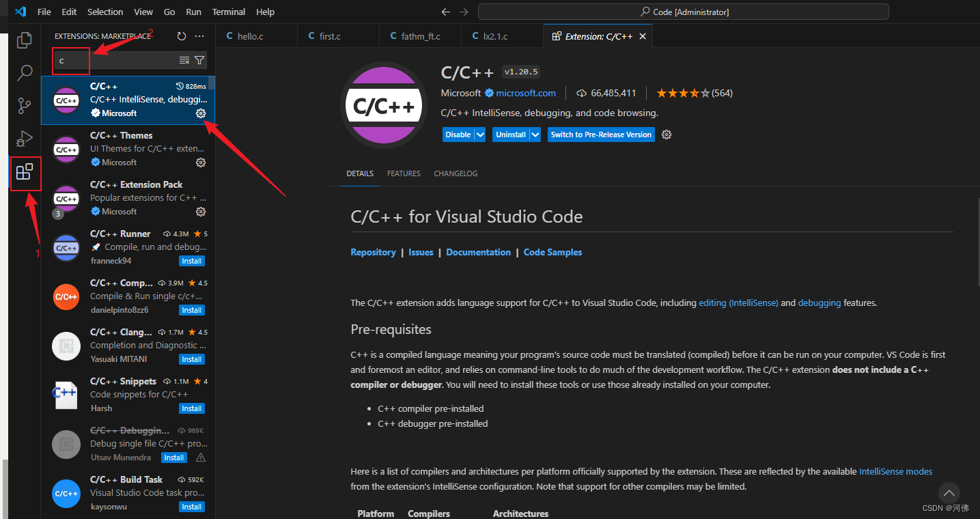Open the Go menu

click(x=169, y=12)
